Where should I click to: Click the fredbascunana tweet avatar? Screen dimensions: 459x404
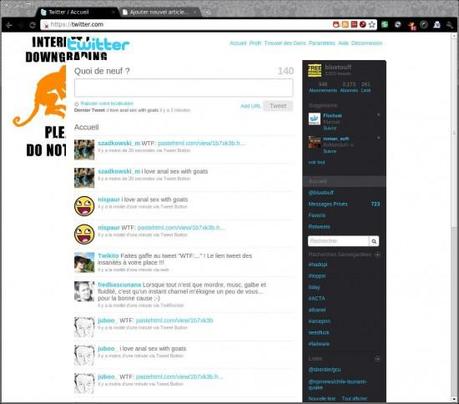(x=84, y=291)
